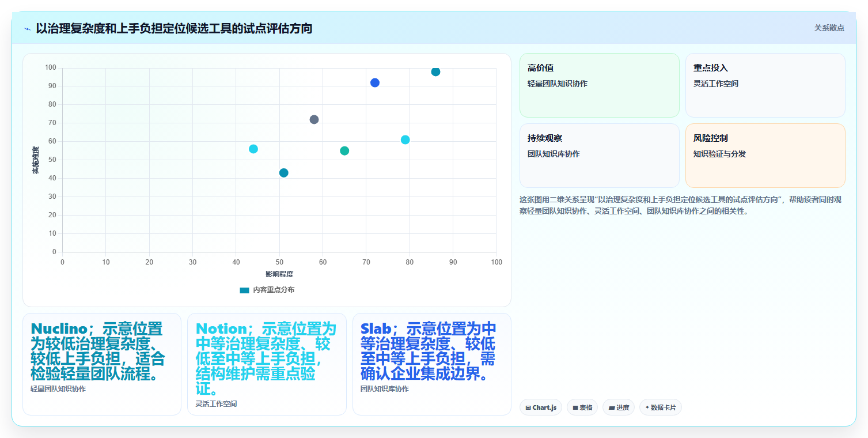Screen dimensions: 868x438
Task: Click 轻量团队知识协作 in the 高价值 card
Action: (x=558, y=84)
